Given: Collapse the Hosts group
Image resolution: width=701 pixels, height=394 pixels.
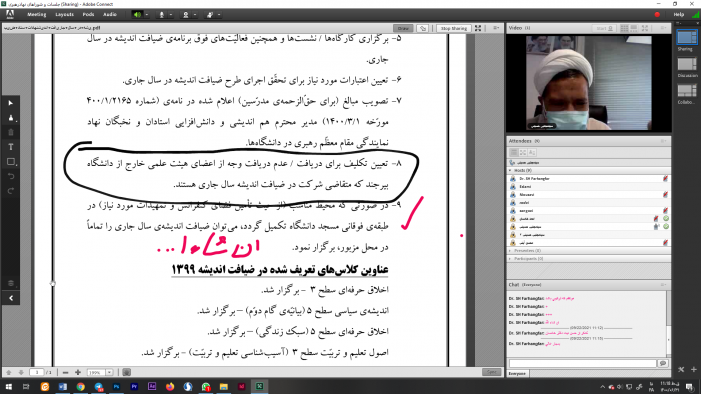Looking at the screenshot, I should (x=511, y=170).
